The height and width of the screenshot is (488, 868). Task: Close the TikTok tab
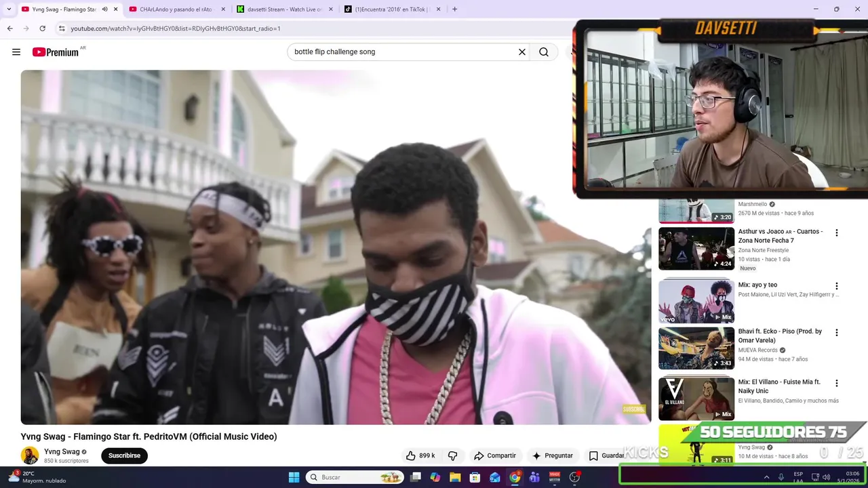(438, 9)
